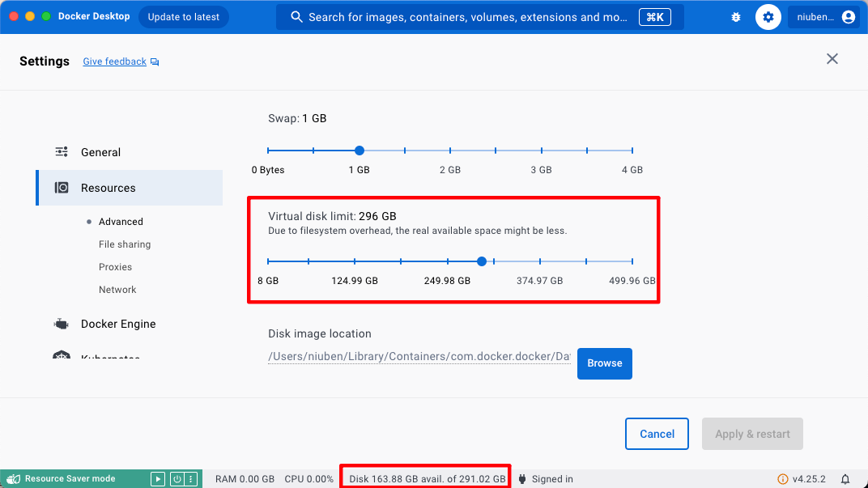Viewport: 868px width, 488px height.
Task: Open the Give feedback link
Action: point(114,61)
